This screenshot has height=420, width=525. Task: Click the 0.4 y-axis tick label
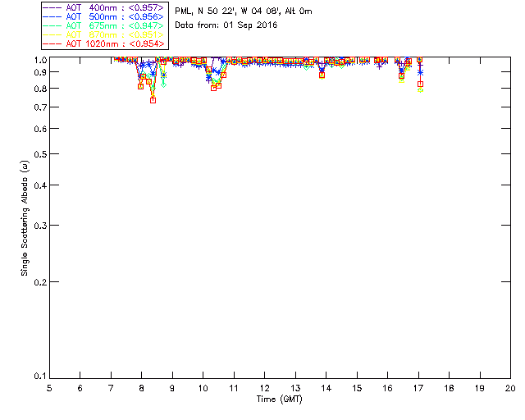[40, 185]
